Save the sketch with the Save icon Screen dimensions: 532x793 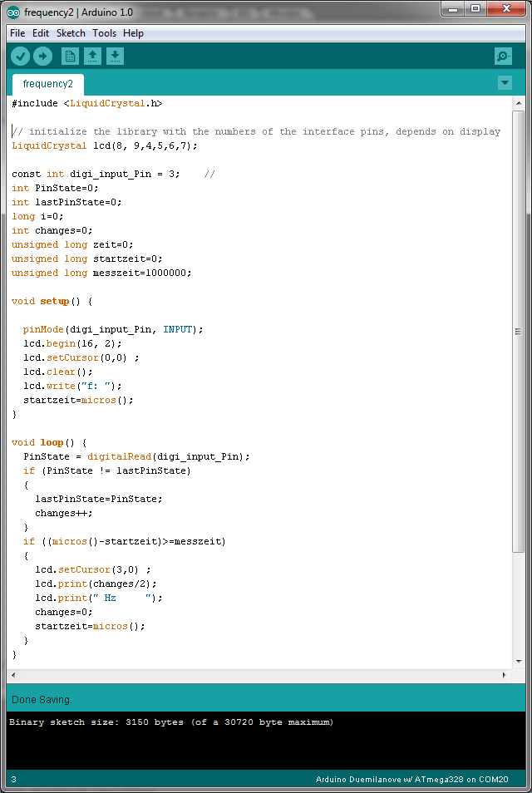(115, 57)
